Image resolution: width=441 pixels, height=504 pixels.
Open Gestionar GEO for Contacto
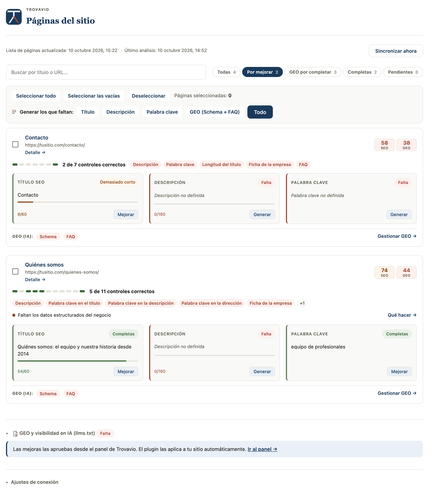(397, 236)
